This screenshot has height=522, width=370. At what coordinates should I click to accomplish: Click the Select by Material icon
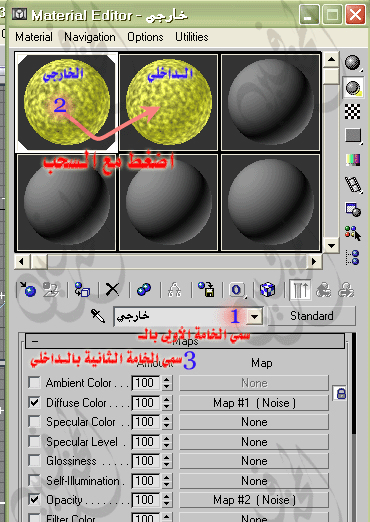tap(353, 233)
